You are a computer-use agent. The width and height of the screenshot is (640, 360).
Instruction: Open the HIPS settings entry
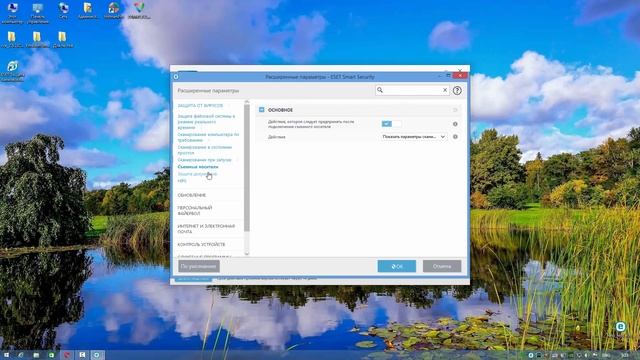pyautogui.click(x=182, y=180)
